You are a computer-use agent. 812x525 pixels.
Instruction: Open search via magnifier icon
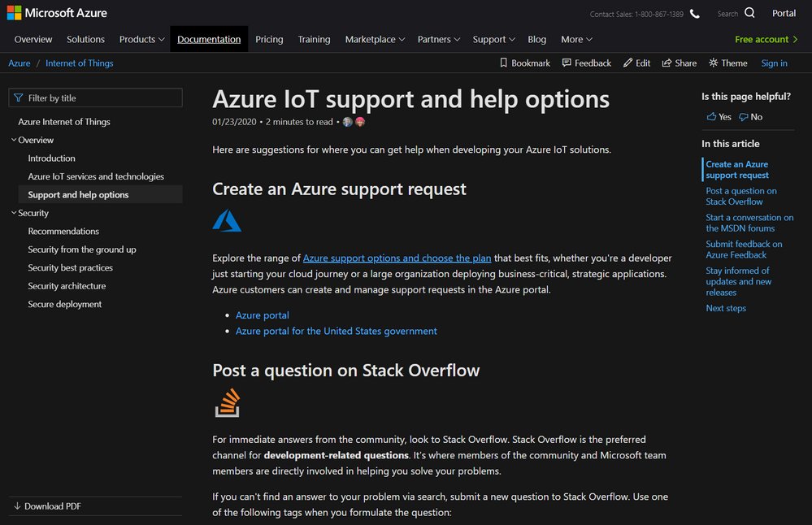(x=749, y=13)
